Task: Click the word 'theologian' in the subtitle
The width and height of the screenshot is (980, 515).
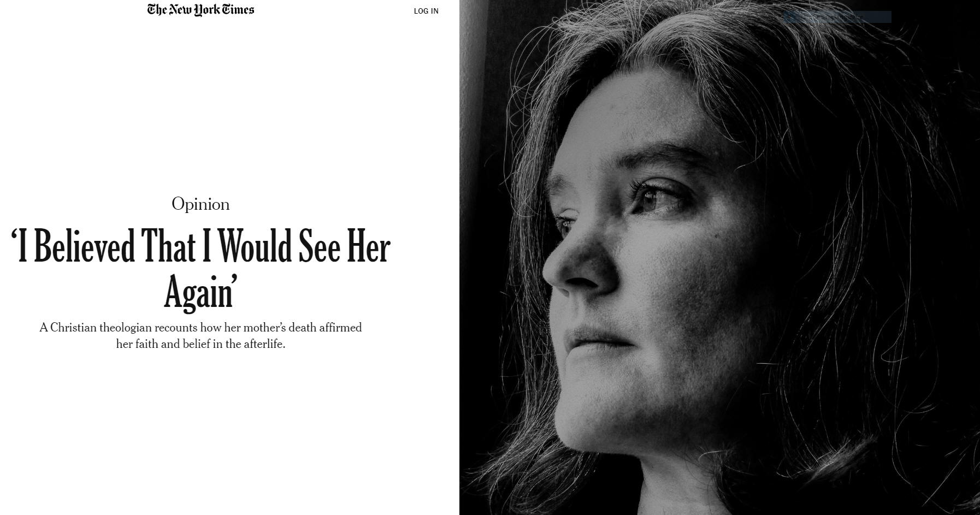Action: (125, 328)
